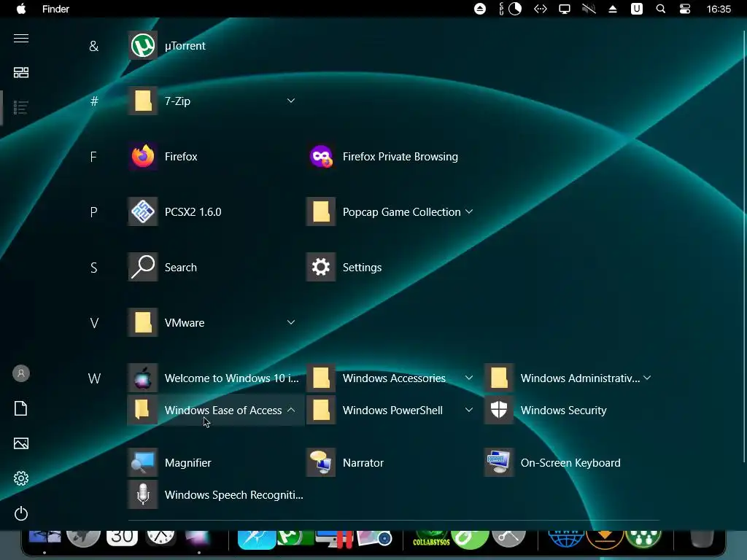The height and width of the screenshot is (560, 747).
Task: Switch to pinned tiles view
Action: pyautogui.click(x=21, y=72)
